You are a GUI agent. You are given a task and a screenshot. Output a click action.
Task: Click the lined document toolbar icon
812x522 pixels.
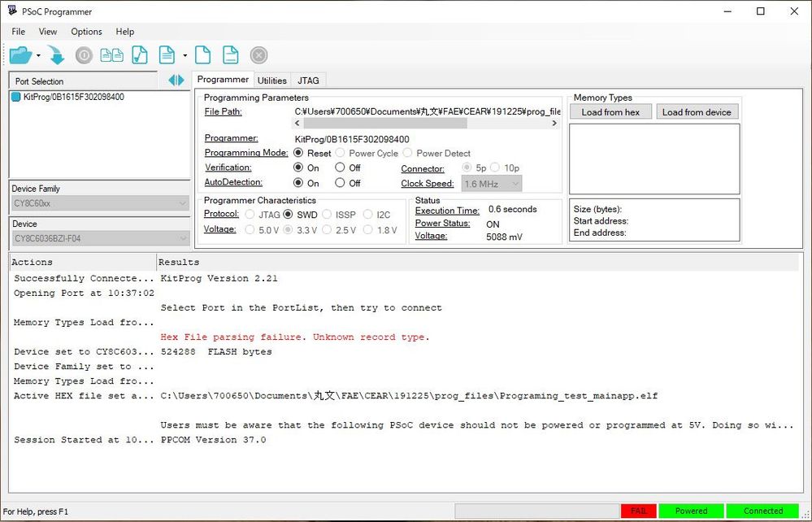(x=167, y=55)
